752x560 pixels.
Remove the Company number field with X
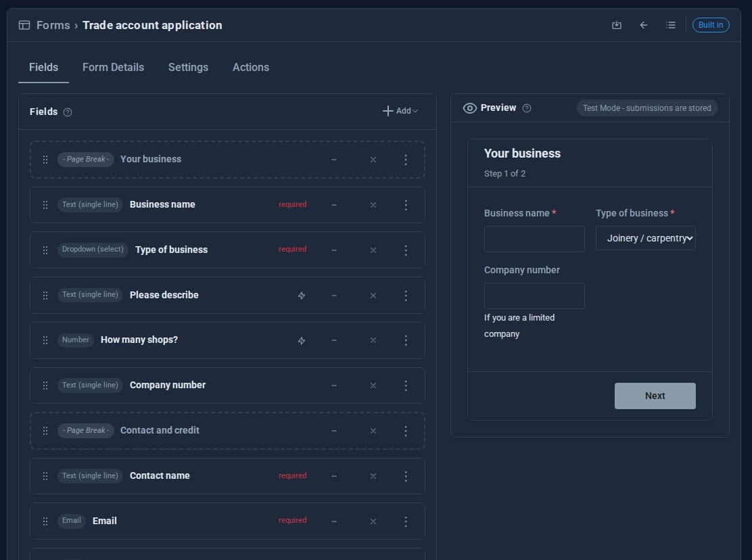point(373,386)
